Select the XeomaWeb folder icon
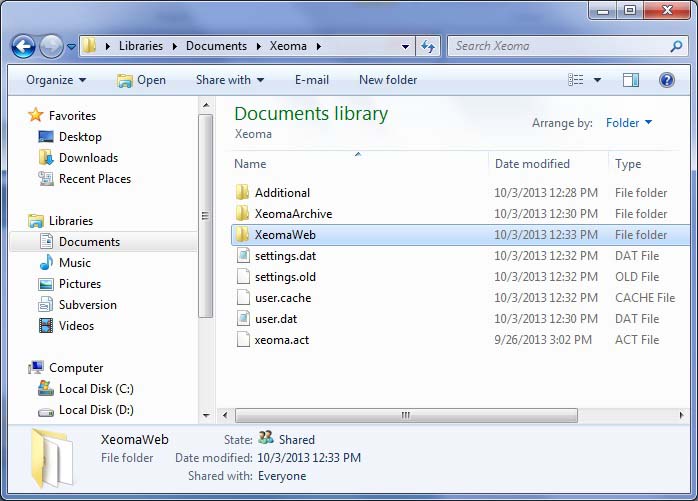Screen dimensions: 698x501 pos(243,234)
